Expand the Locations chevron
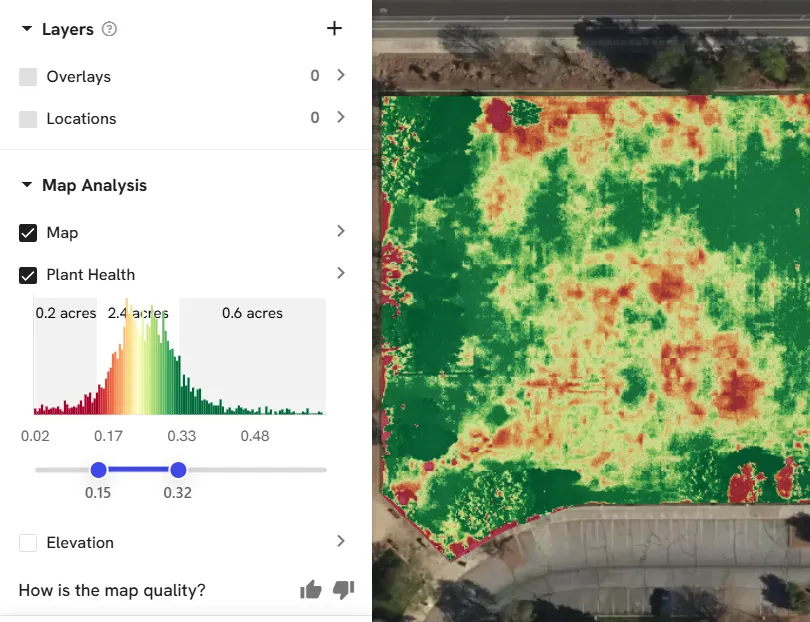Image resolution: width=810 pixels, height=622 pixels. [340, 117]
